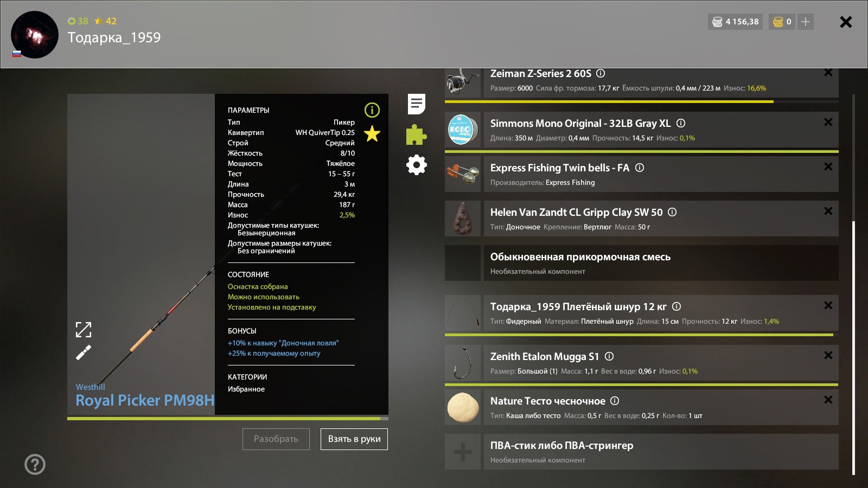Open the Тодарка_1959 profile avatar
Image resolution: width=868 pixels, height=488 pixels.
(35, 35)
